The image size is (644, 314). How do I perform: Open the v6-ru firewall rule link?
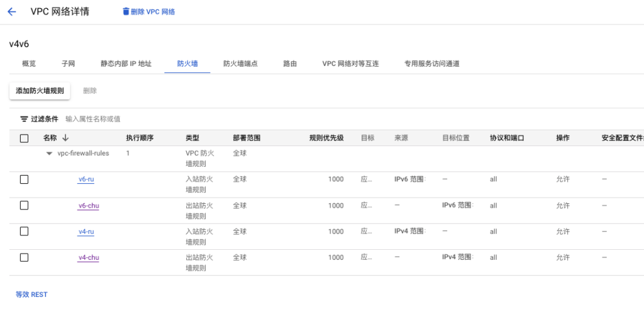pyautogui.click(x=86, y=179)
